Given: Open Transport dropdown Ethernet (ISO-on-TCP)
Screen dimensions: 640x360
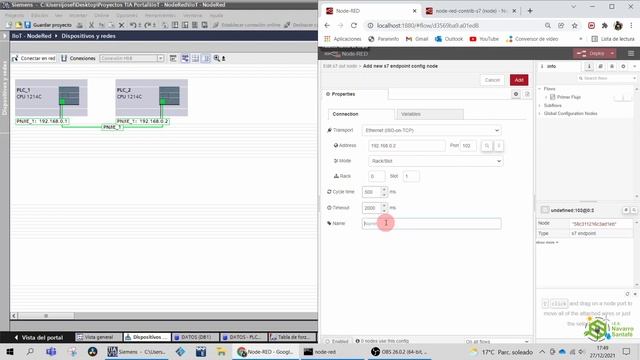Looking at the screenshot, I should pos(432,130).
